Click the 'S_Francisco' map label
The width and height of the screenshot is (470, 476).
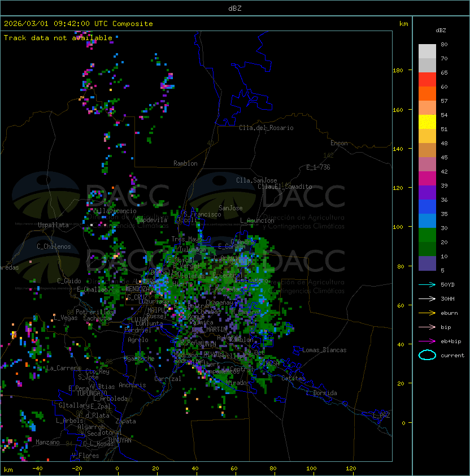point(202,214)
